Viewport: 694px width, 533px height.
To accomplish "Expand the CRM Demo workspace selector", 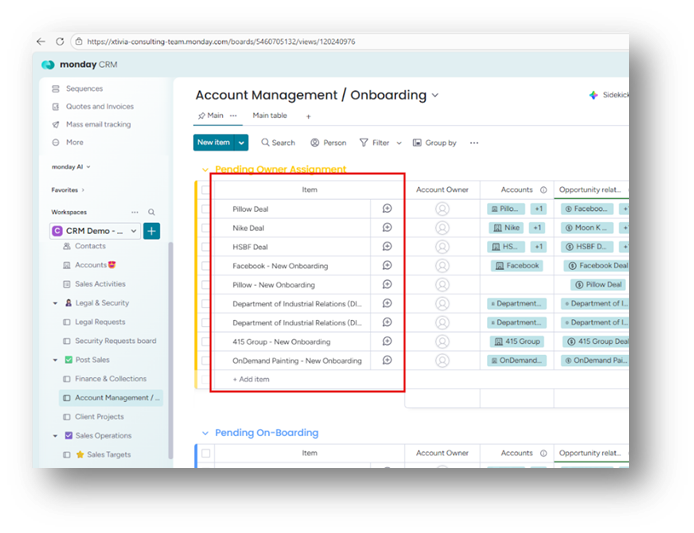I will tap(135, 231).
